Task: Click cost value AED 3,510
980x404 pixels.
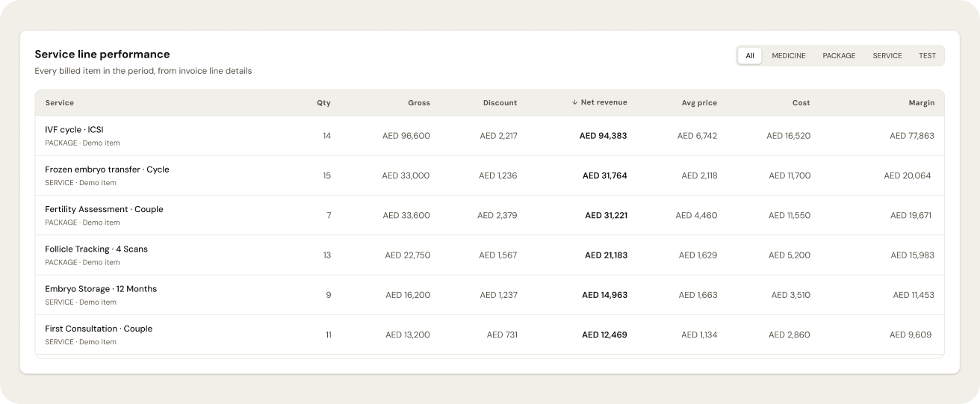Action: (x=791, y=295)
